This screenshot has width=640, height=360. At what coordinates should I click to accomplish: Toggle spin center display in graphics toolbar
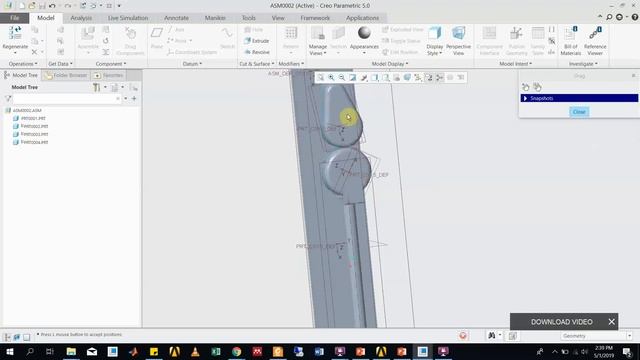coord(440,78)
